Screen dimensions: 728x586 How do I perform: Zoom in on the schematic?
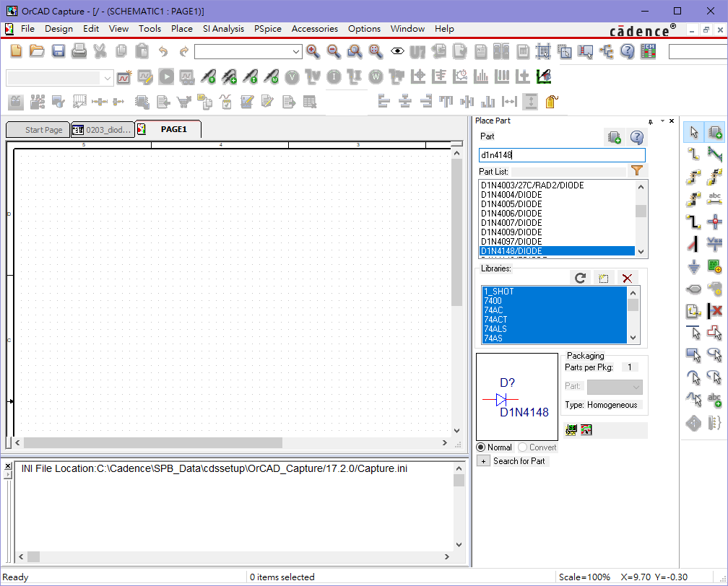coord(313,51)
